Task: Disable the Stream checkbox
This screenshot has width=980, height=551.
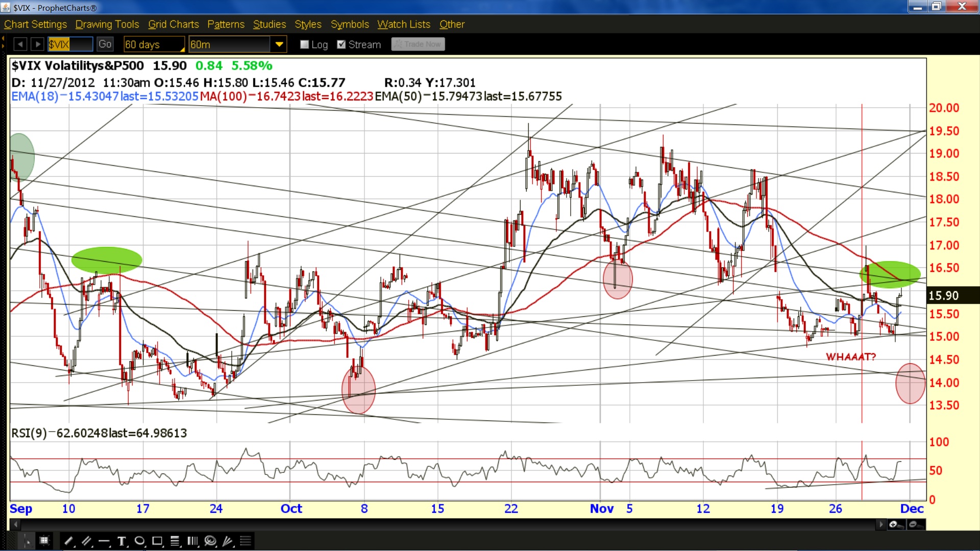Action: click(341, 44)
